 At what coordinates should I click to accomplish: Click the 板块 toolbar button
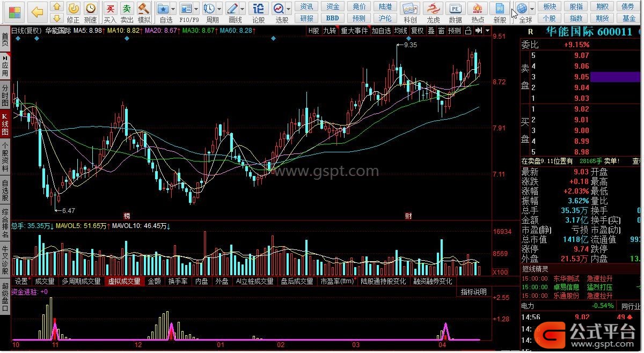(550, 6)
